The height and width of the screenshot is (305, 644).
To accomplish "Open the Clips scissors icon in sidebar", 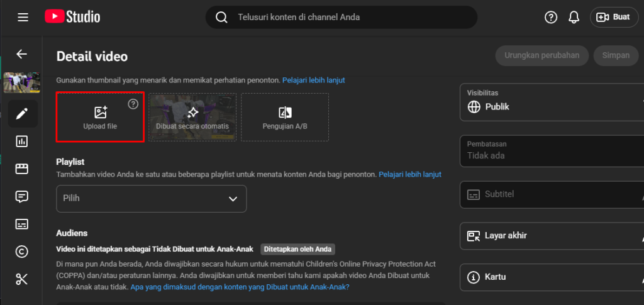I will 22,280.
